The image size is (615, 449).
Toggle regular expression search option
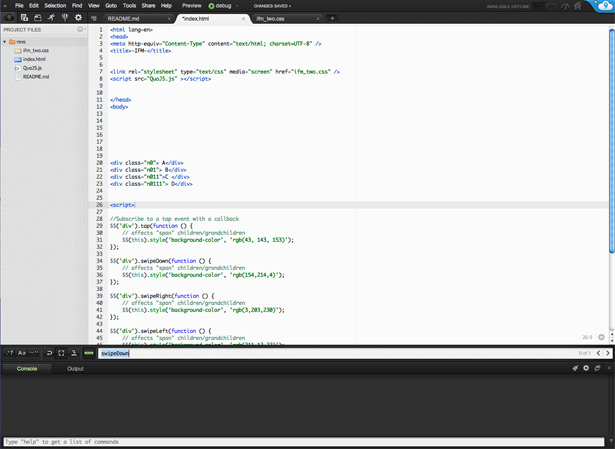tap(8, 353)
